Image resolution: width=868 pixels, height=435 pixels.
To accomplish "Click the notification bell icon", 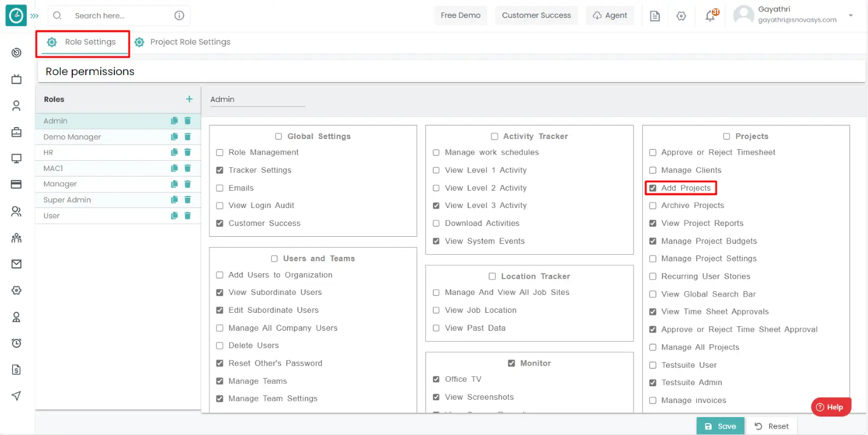I will coord(710,16).
